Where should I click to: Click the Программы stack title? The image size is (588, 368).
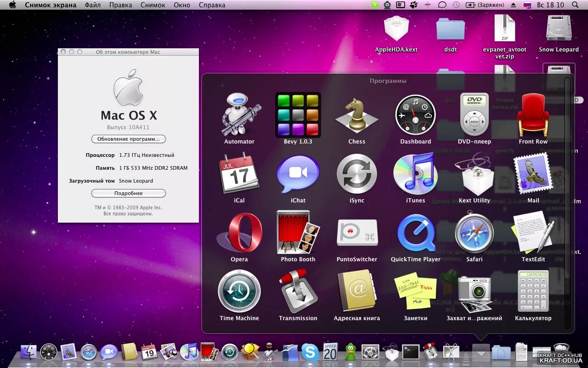pos(388,81)
